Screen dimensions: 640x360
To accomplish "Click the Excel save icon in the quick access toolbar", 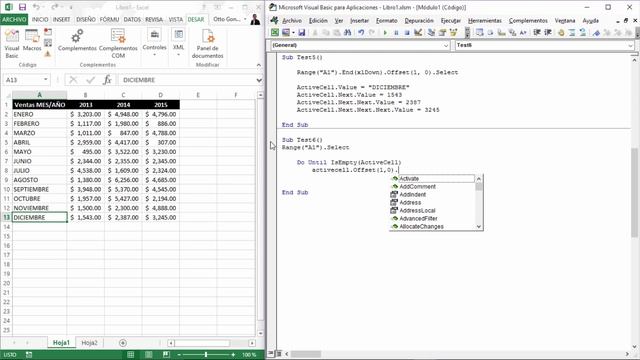I will (x=22, y=7).
